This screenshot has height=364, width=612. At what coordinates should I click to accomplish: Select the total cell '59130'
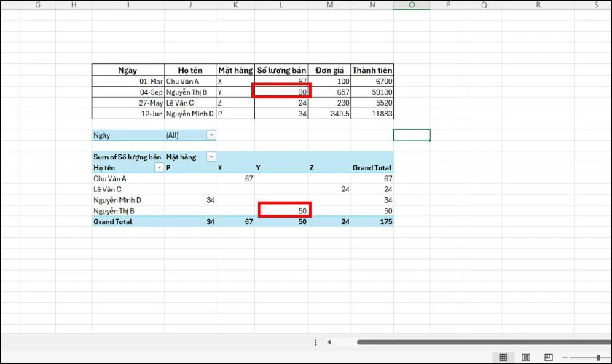point(372,92)
